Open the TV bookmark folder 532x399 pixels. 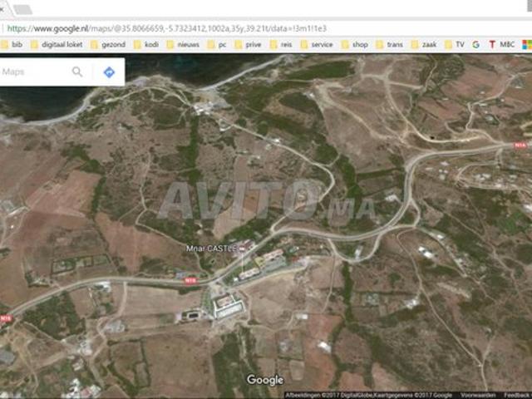(455, 44)
